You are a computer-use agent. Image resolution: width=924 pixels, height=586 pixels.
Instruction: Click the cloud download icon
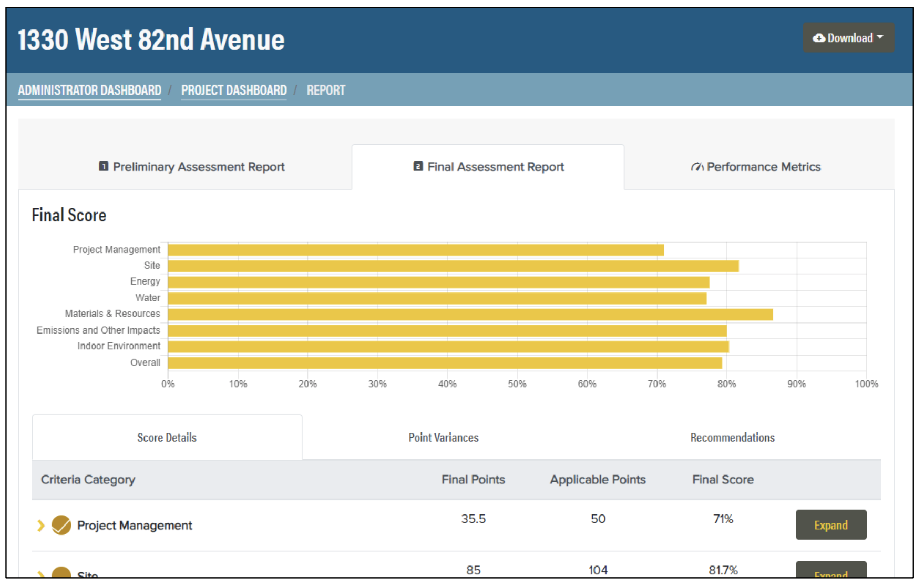818,38
